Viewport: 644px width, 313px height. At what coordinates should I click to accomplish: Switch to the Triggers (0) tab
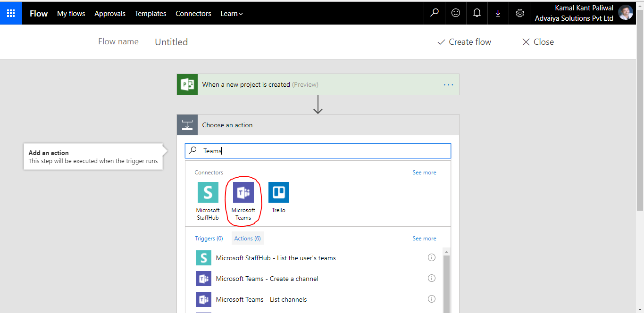click(x=209, y=239)
